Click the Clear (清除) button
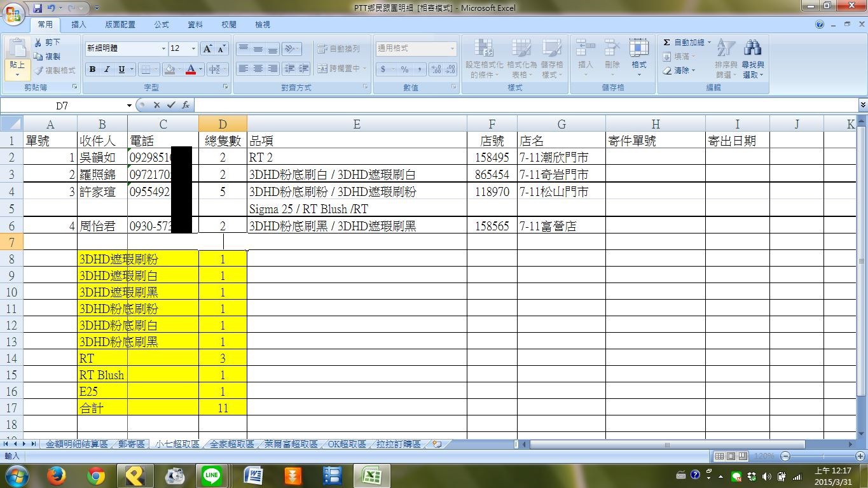The width and height of the screenshot is (868, 488). point(679,70)
